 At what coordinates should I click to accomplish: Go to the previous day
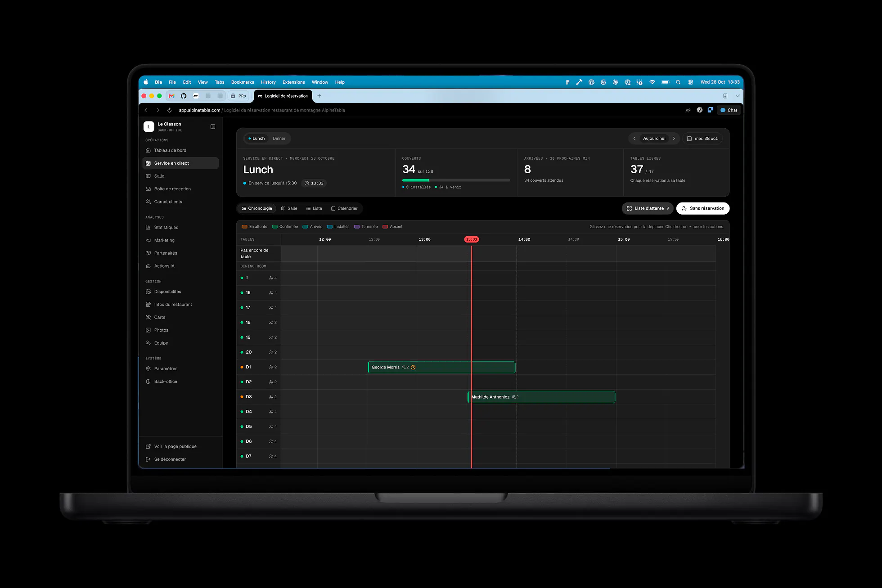click(x=634, y=139)
